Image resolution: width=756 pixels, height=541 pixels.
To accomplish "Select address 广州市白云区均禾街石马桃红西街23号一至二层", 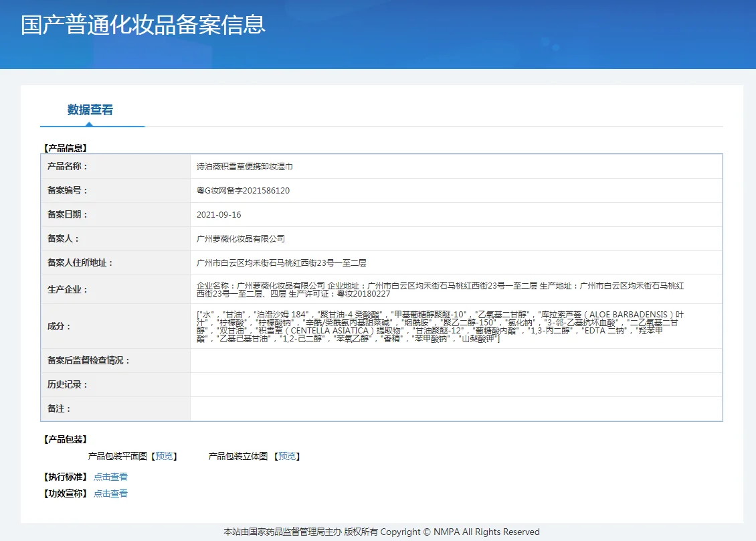I will (281, 263).
